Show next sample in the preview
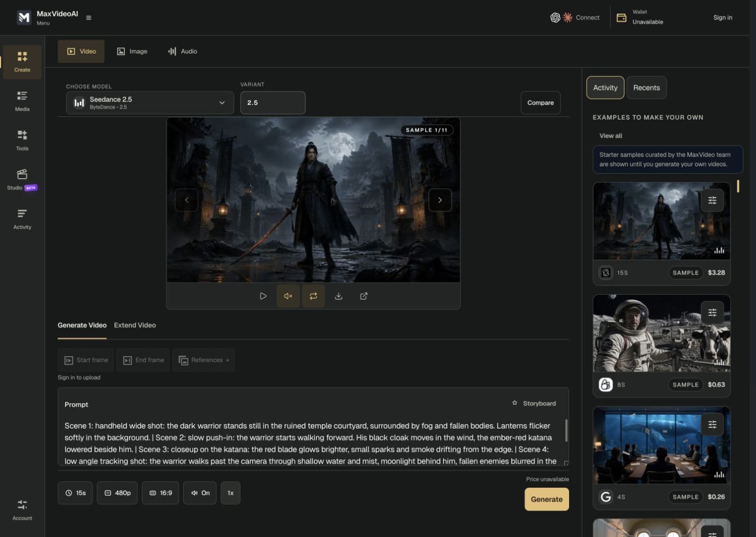Image resolution: width=756 pixels, height=537 pixels. pyautogui.click(x=440, y=200)
